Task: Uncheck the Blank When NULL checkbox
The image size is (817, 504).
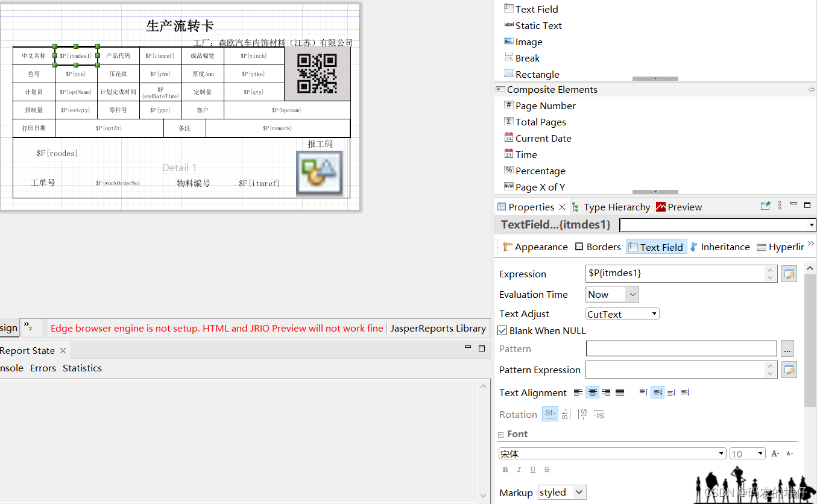Action: point(502,330)
